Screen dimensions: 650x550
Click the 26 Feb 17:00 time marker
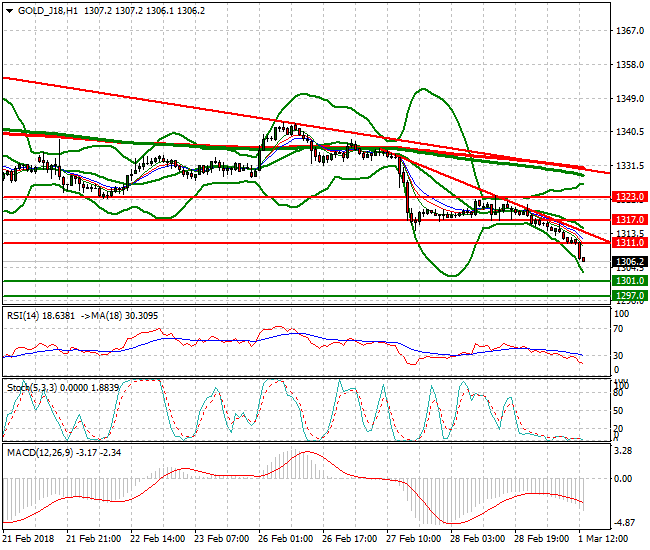click(349, 539)
